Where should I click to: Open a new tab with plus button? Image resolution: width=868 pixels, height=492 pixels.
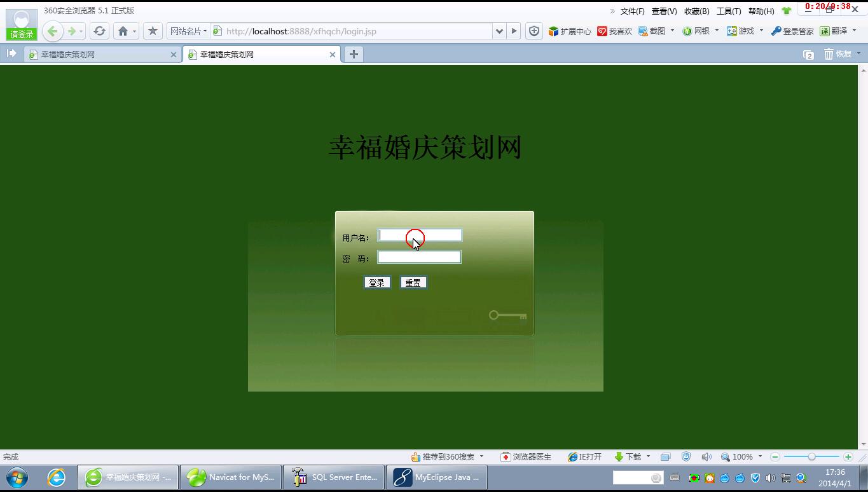pyautogui.click(x=354, y=54)
